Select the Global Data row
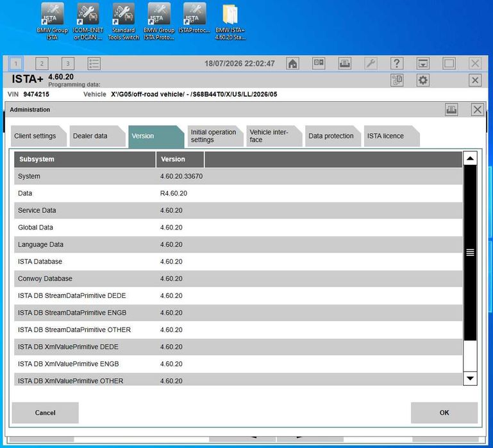The image size is (493, 448). click(x=238, y=228)
